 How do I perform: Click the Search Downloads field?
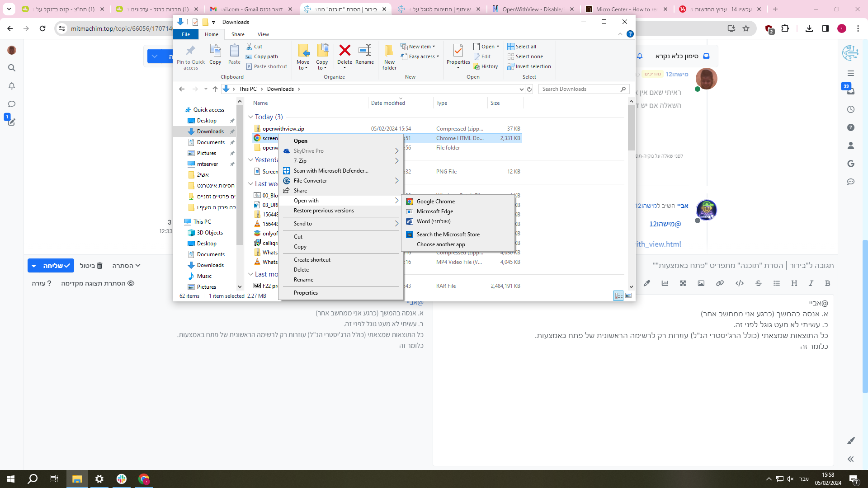click(583, 89)
